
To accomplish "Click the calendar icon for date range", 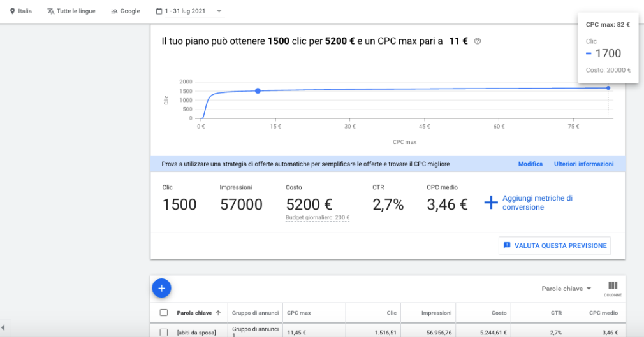I will tap(159, 11).
